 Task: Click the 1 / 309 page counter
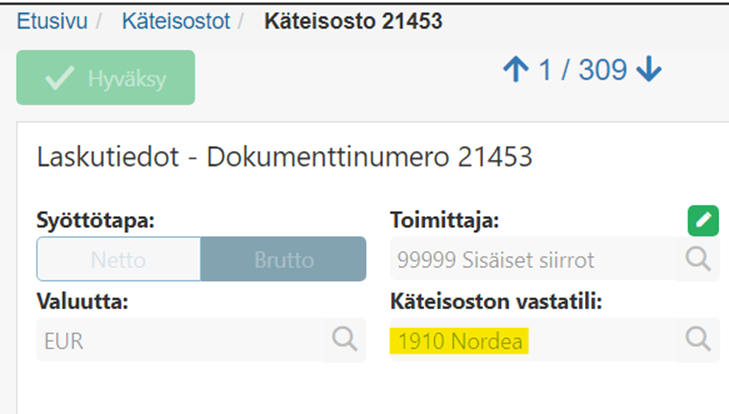[583, 70]
